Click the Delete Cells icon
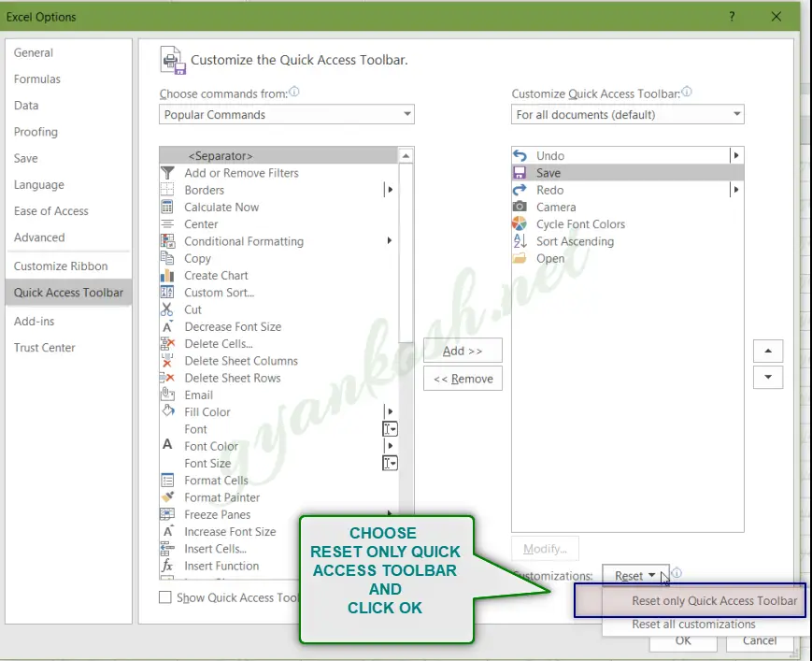The image size is (812, 661). coord(167,343)
